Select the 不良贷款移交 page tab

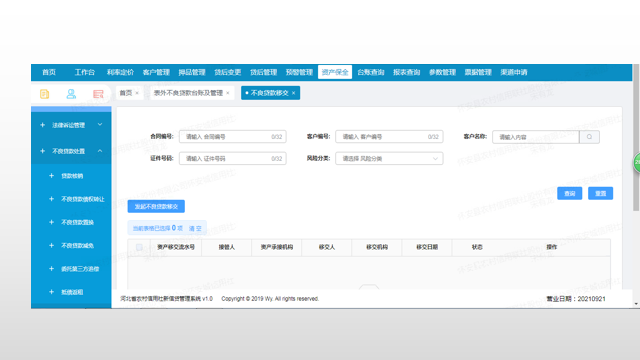click(x=270, y=93)
